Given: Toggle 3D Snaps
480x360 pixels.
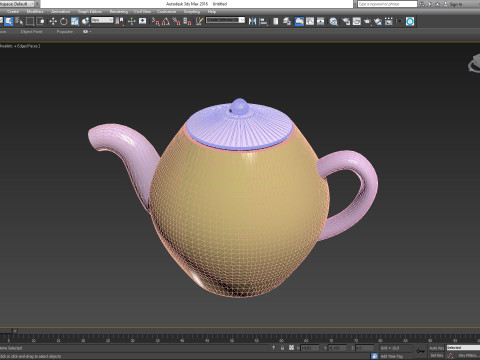Looking at the screenshot, I should click(x=156, y=21).
